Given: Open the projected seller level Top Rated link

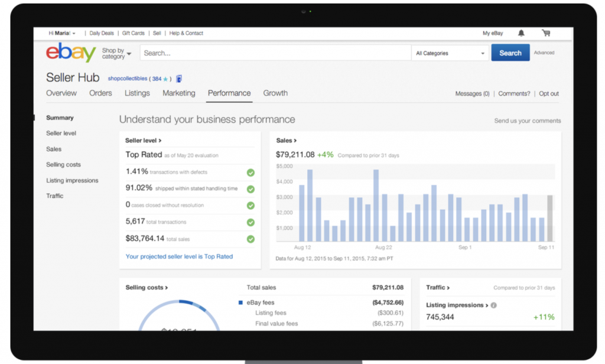Looking at the screenshot, I should (179, 256).
